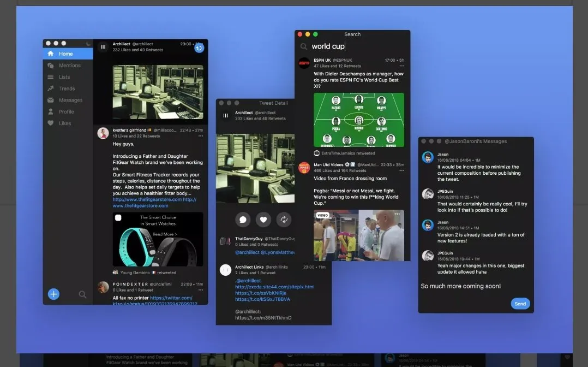Click JPEGuin's avatar on 11:25 message
The width and height of the screenshot is (588, 367).
pyautogui.click(x=428, y=194)
